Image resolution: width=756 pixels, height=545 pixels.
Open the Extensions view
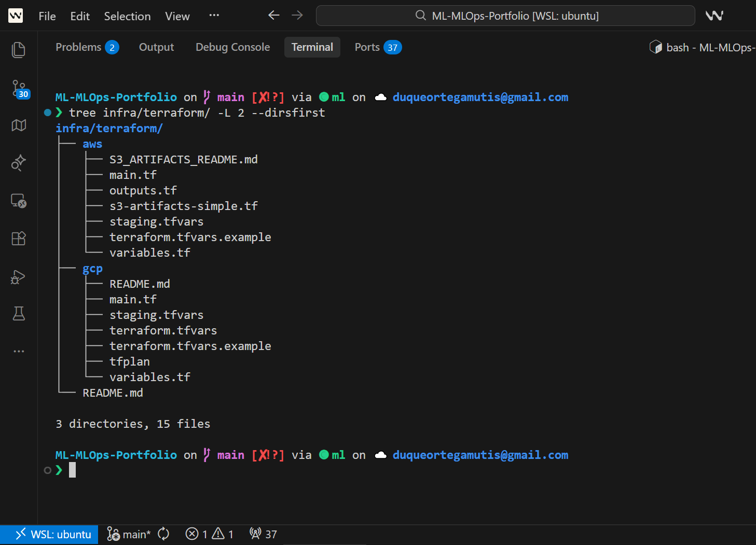click(18, 239)
